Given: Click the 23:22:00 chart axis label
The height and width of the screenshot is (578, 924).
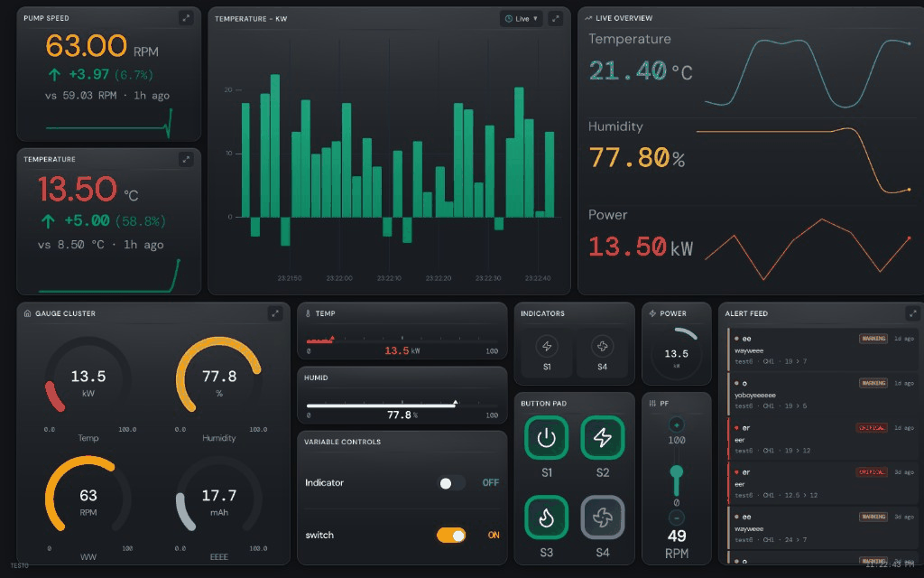Looking at the screenshot, I should tap(339, 278).
